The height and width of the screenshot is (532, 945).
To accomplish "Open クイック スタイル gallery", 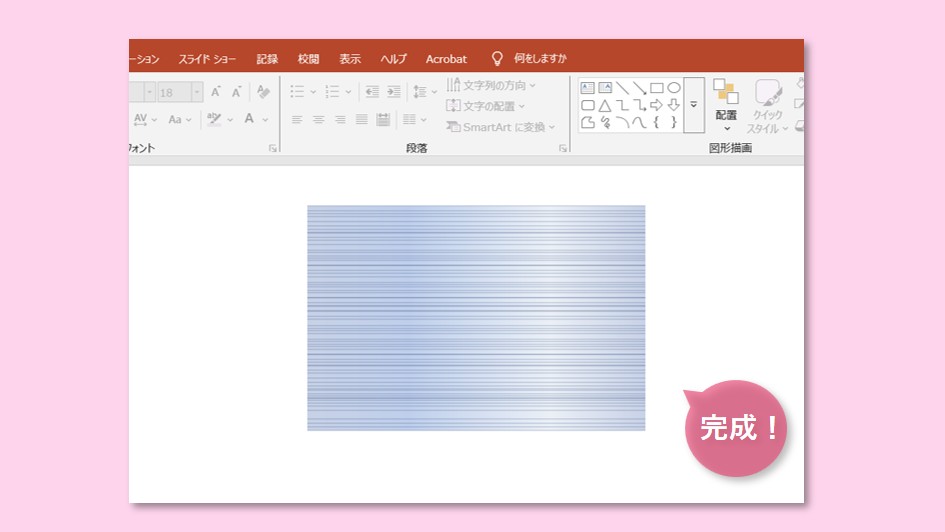I will point(767,106).
